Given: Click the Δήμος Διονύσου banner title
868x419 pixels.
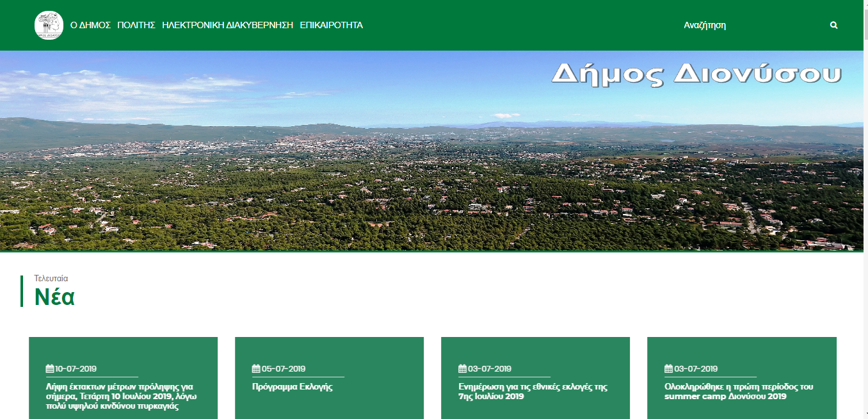Looking at the screenshot, I should [695, 74].
